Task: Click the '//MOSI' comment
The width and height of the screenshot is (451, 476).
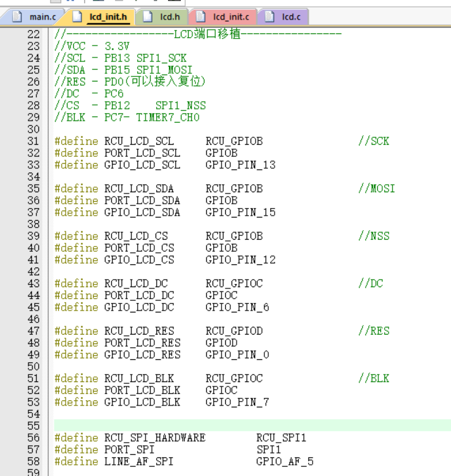Action: (377, 189)
